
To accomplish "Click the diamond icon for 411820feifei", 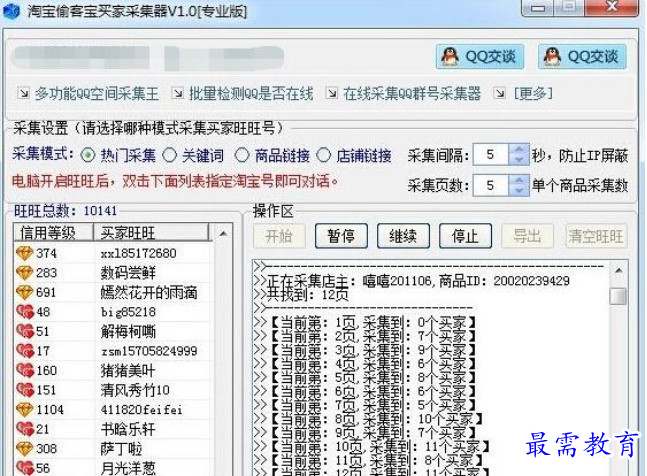I will [x=24, y=410].
